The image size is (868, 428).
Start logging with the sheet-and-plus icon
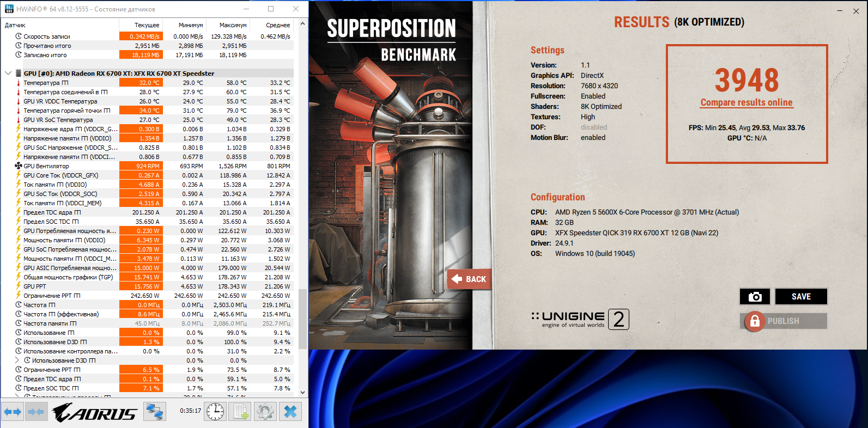(x=240, y=412)
